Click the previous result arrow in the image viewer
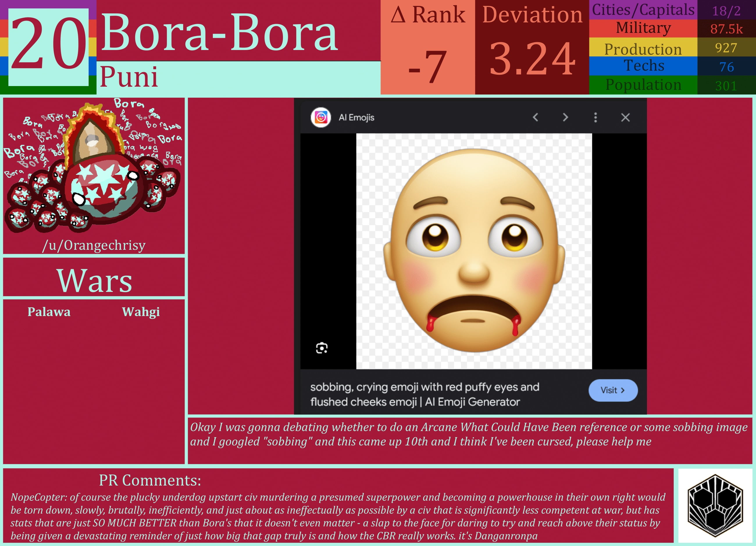Image resolution: width=756 pixels, height=546 pixels. click(x=536, y=117)
